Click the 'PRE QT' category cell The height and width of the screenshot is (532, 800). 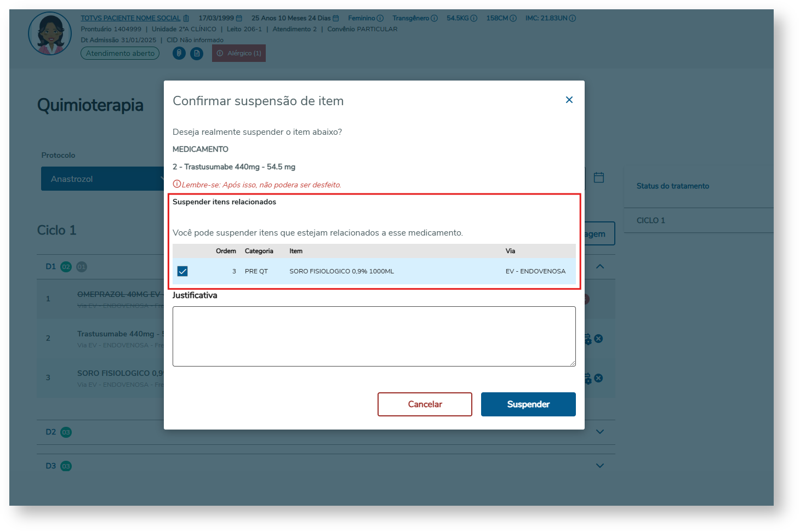click(256, 271)
